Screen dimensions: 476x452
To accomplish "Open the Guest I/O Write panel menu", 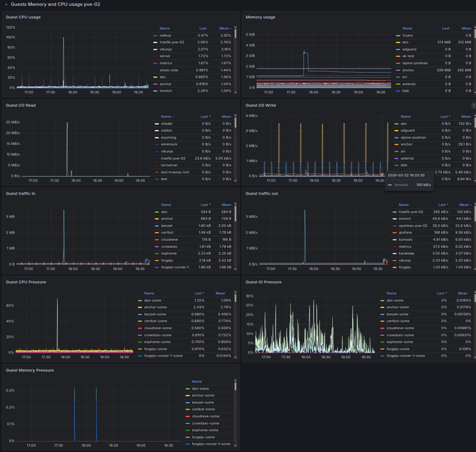I will click(x=473, y=105).
